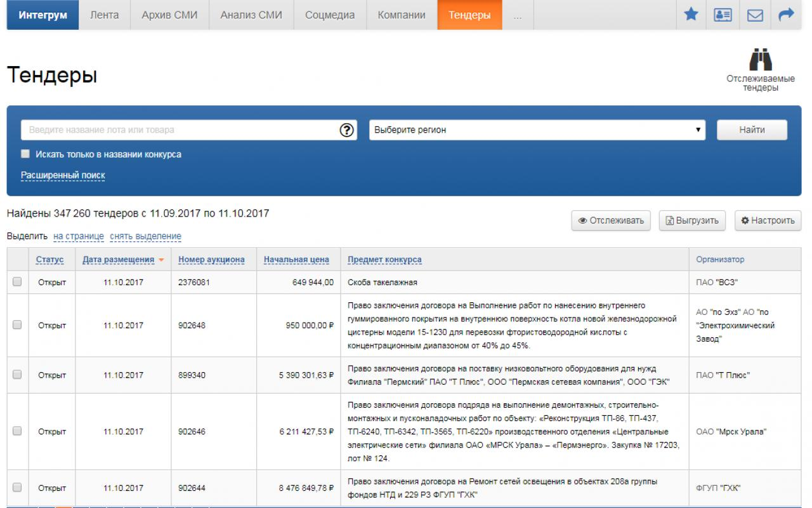Click the share arrow icon
The image size is (812, 508).
pyautogui.click(x=787, y=15)
